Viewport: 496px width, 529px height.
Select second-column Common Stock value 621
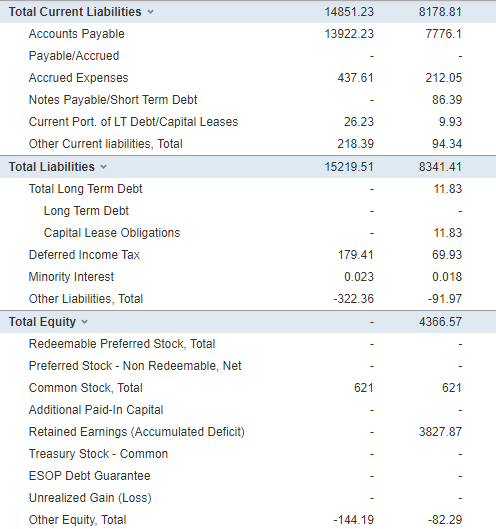tap(452, 388)
